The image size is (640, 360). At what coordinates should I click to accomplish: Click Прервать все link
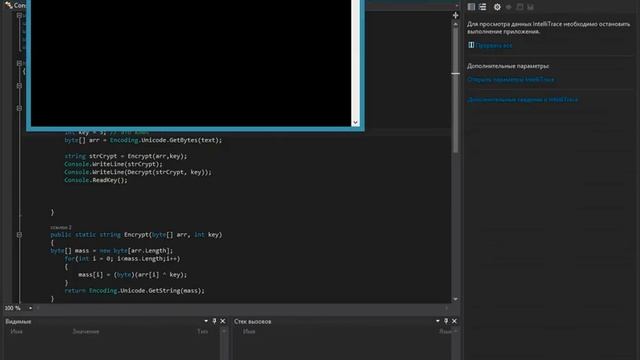[494, 45]
